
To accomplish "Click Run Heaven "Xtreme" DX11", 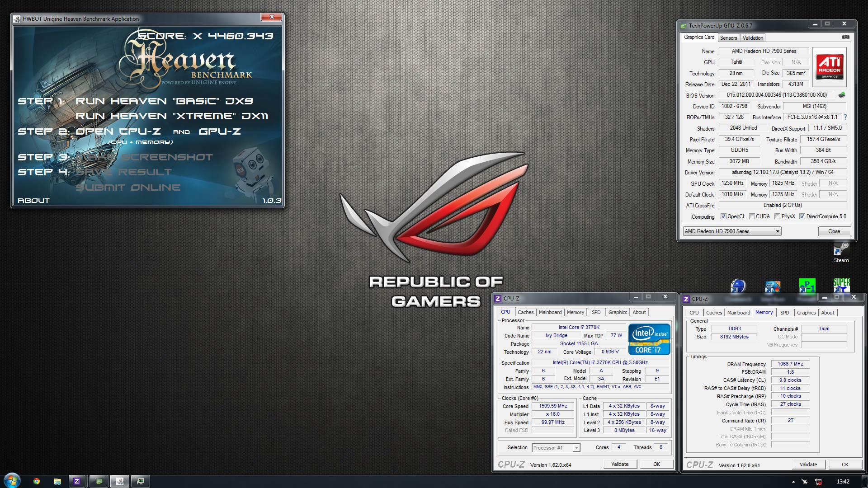I will [172, 116].
